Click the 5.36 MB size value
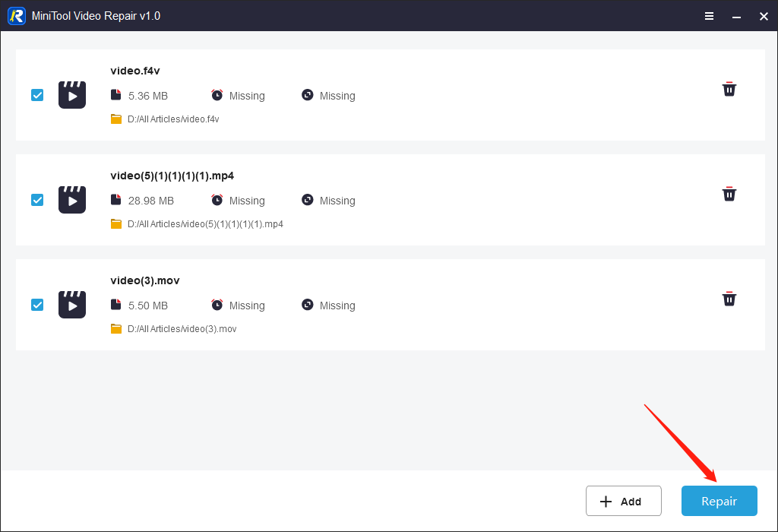Image resolution: width=778 pixels, height=532 pixels. [148, 96]
